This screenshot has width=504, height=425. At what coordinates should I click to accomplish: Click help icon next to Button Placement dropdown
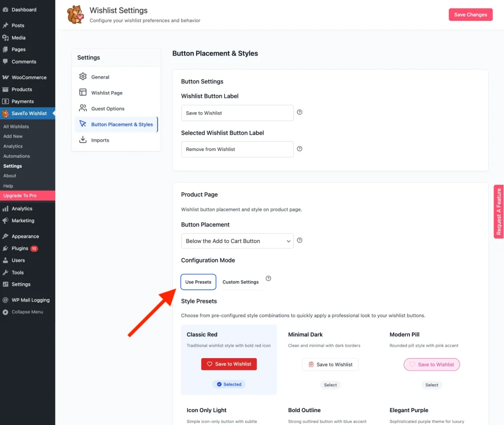click(300, 241)
